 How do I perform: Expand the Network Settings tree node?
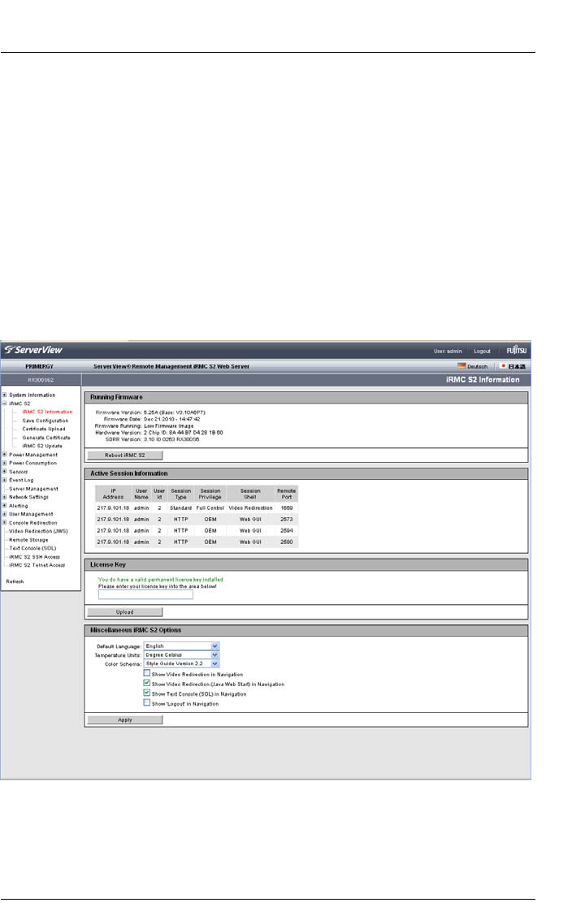[x=4, y=497]
